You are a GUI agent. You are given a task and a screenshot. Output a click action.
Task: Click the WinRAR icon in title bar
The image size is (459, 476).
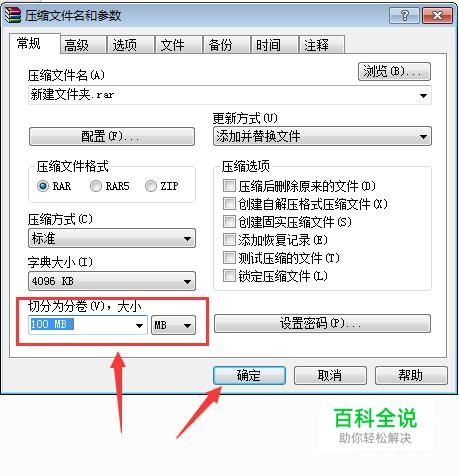tap(12, 15)
